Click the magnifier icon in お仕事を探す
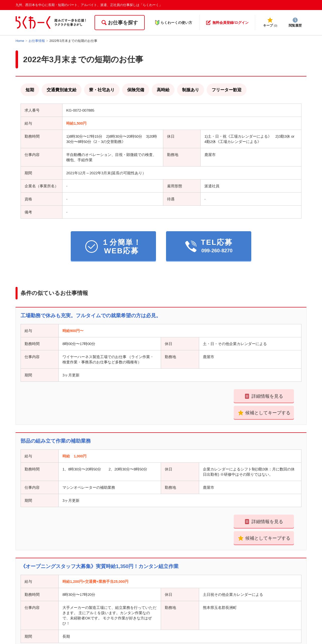 104,23
